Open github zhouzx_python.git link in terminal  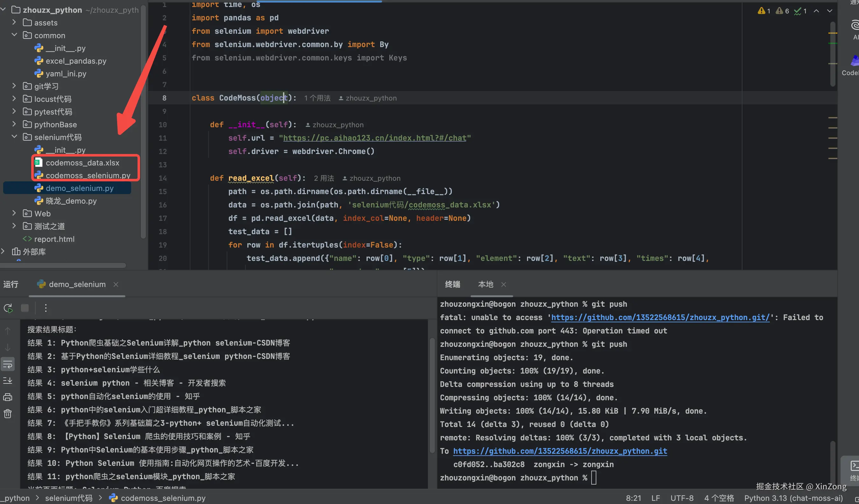point(560,451)
